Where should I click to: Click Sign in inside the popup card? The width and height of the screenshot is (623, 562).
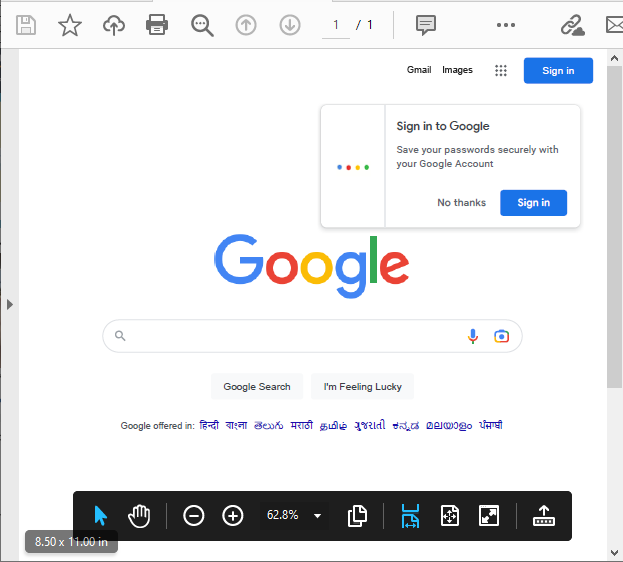(x=533, y=203)
